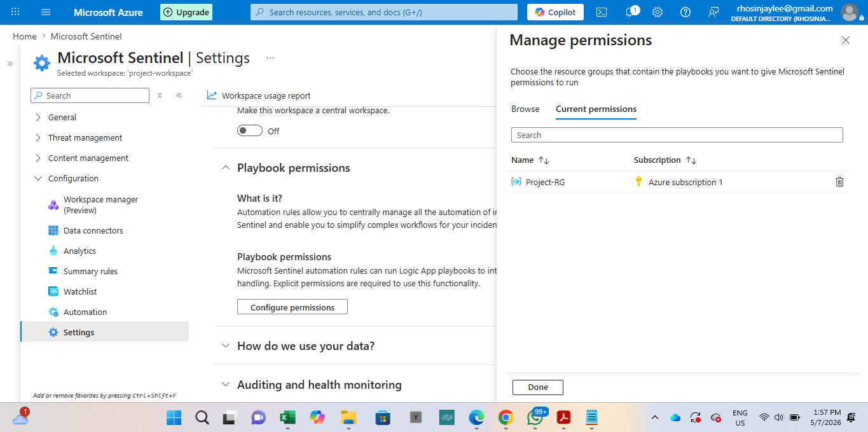The height and width of the screenshot is (432, 868).
Task: Open Automation in sidebar
Action: pos(85,312)
